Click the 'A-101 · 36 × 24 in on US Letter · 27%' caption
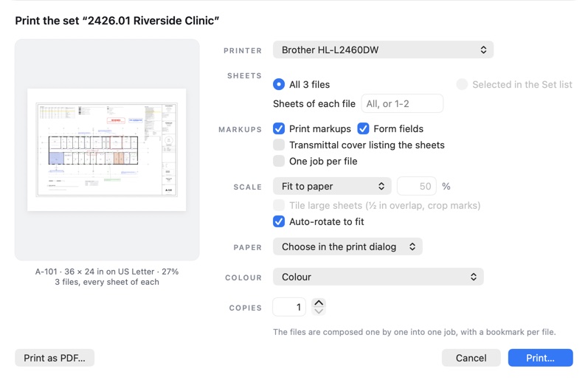This screenshot has width=588, height=380. point(107,272)
